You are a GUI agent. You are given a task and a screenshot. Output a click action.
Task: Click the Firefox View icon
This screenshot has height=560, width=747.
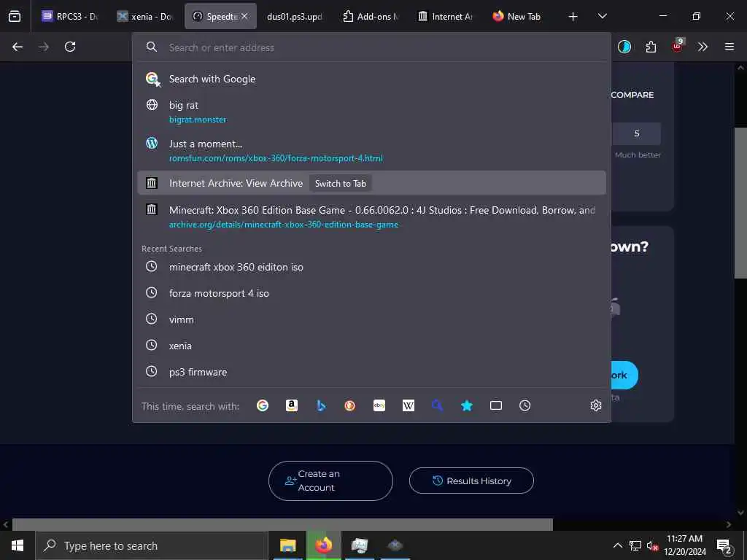(15, 16)
